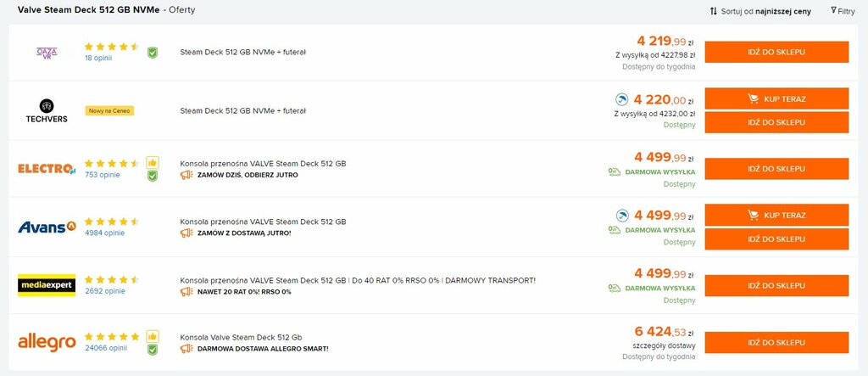This screenshot has height=376, width=868.
Task: Click the green shield badge in allegro row
Action: [x=153, y=350]
